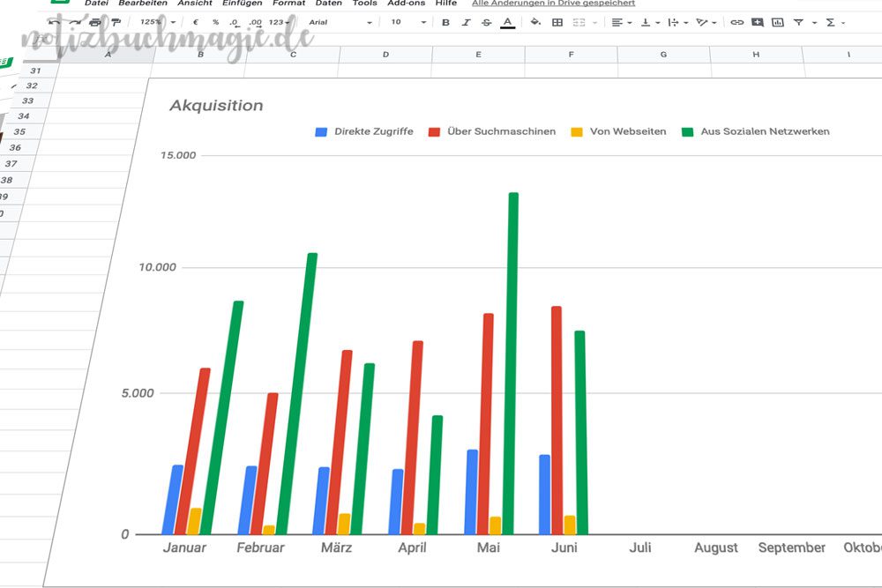Toggle bold formatting

tap(445, 21)
